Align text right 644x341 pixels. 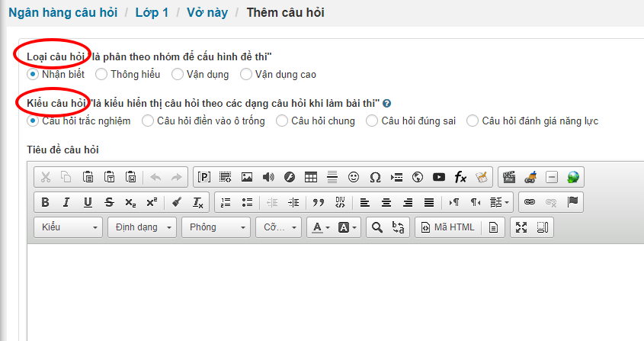tap(408, 202)
